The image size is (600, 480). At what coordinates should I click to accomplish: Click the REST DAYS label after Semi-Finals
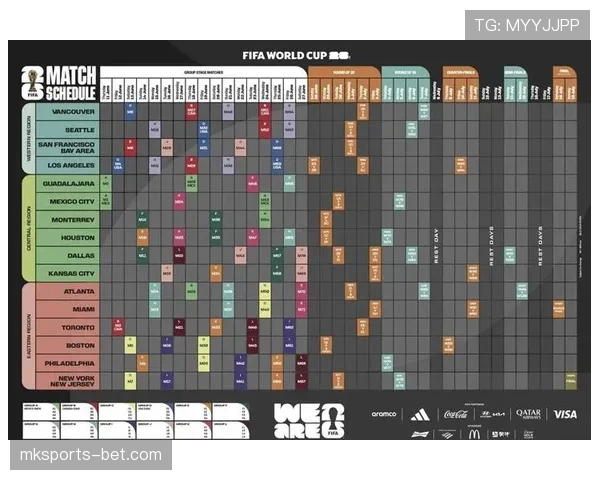click(x=540, y=246)
